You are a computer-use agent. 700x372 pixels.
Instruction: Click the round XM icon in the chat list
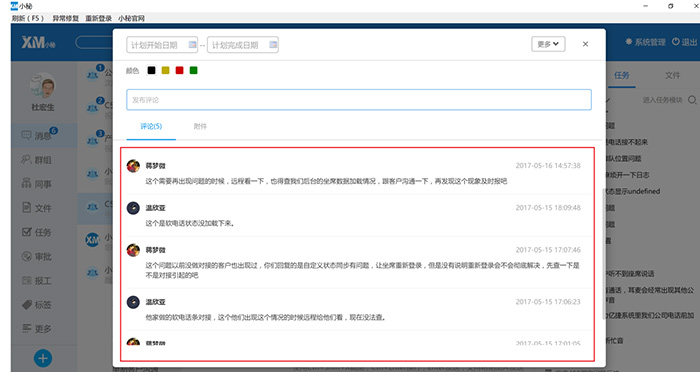pyautogui.click(x=92, y=240)
